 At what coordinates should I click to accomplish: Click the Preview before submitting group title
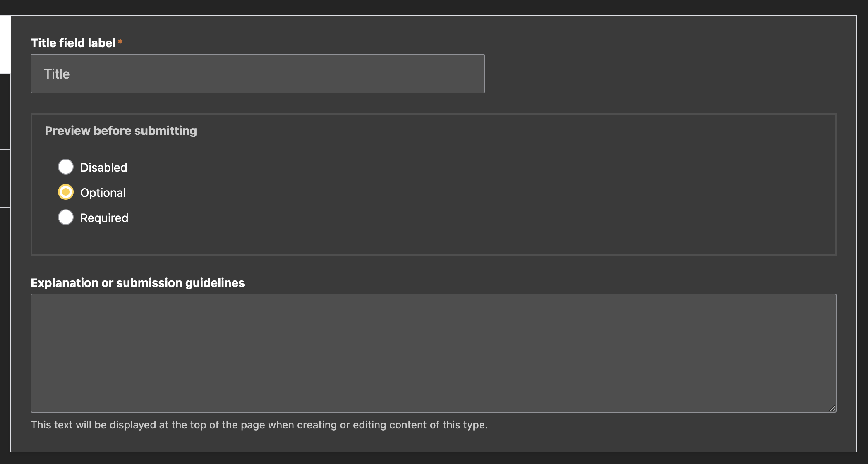121,130
